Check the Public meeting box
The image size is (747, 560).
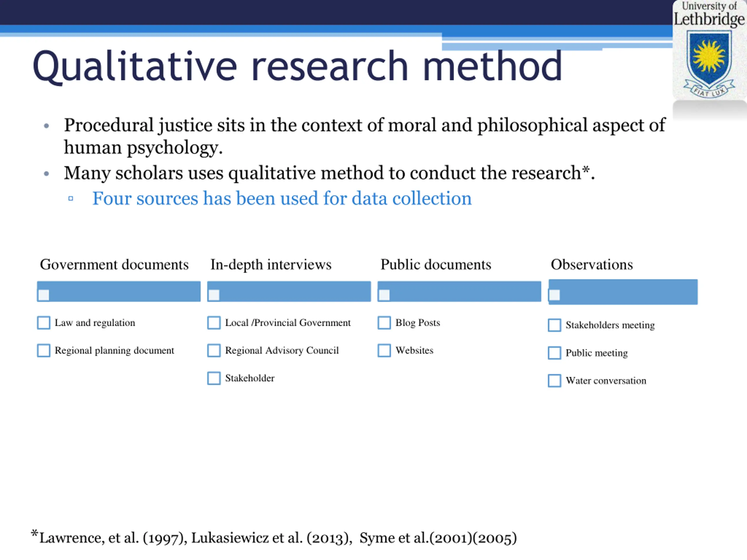(x=554, y=353)
